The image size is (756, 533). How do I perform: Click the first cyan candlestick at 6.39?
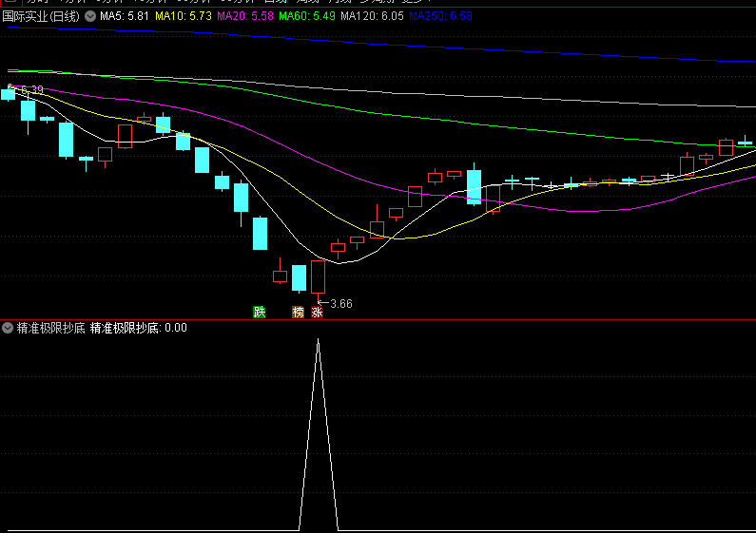(x=9, y=94)
